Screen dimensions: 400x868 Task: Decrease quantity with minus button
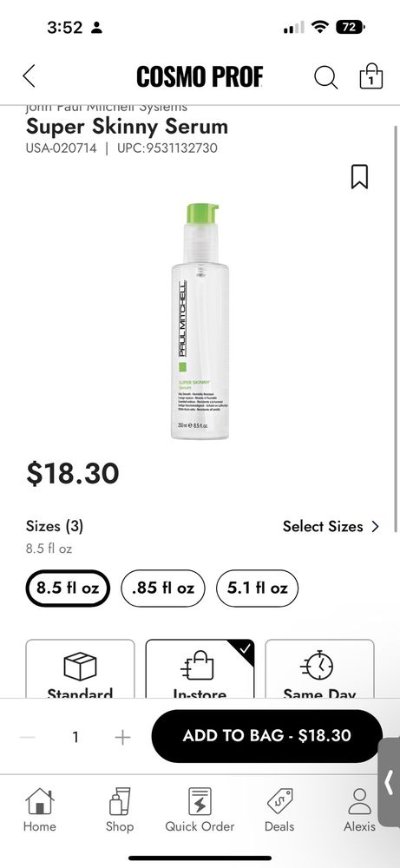tap(27, 737)
